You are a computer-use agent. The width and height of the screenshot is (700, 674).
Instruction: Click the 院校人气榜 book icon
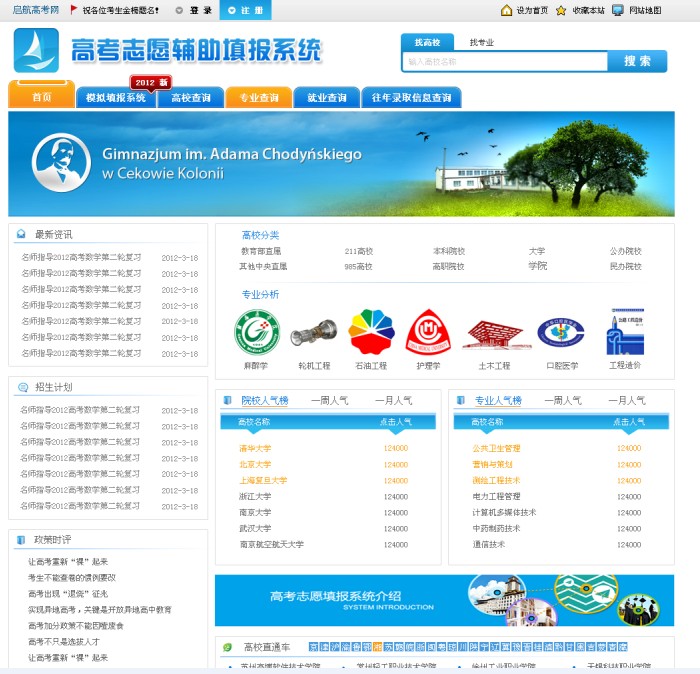point(227,400)
